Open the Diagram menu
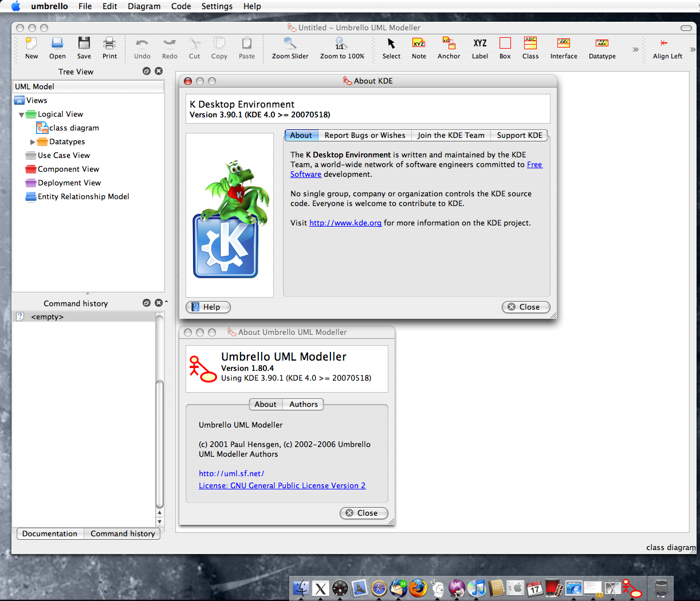700x601 pixels. (144, 6)
